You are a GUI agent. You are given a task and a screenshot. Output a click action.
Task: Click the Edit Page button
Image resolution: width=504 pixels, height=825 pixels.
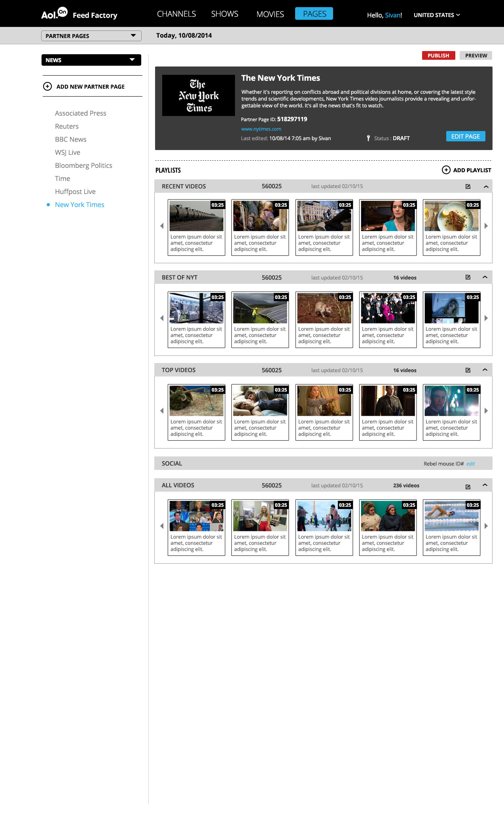(466, 136)
